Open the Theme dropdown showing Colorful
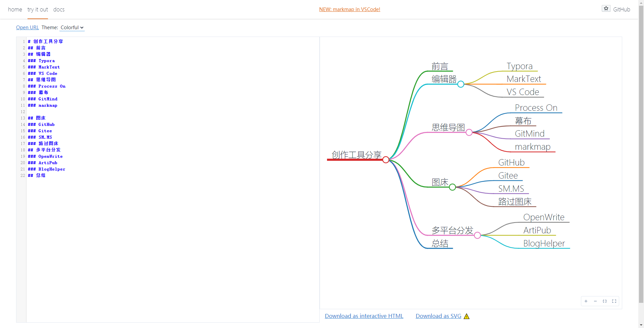Viewport: 644px width, 328px height. coord(72,28)
